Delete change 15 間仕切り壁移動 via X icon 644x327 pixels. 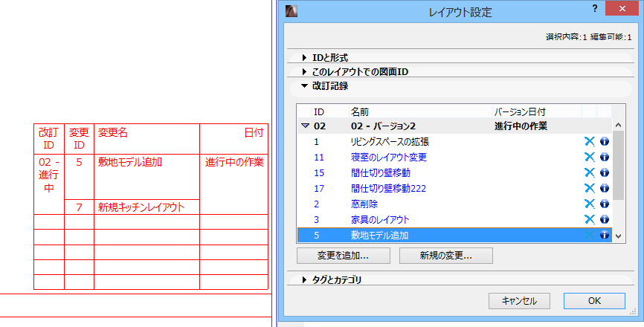pos(590,172)
